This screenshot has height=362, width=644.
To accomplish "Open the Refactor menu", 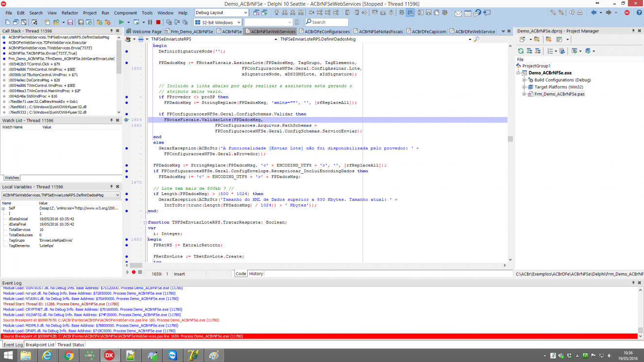I will point(70,13).
